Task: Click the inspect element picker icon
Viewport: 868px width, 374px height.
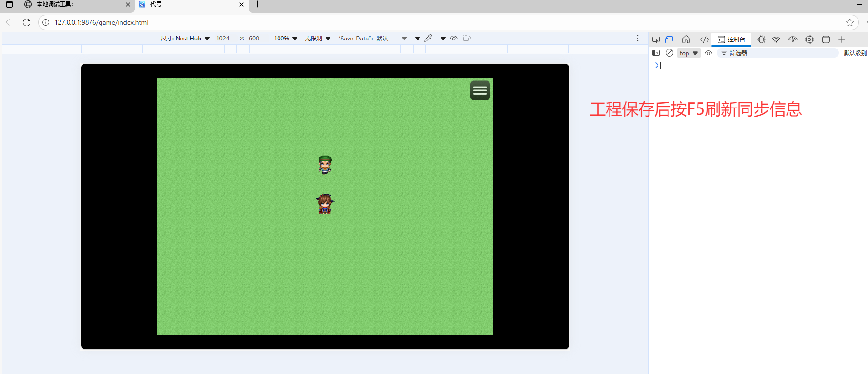Action: coord(656,39)
